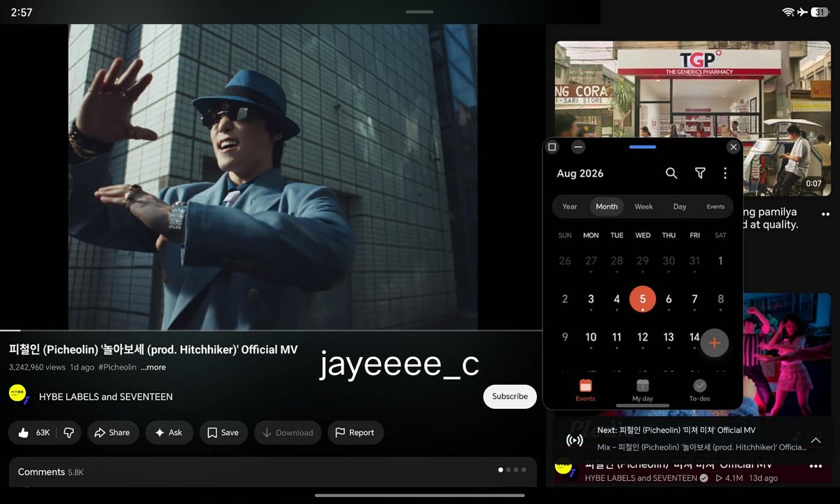
Task: Tap the battery indicator
Action: [x=820, y=12]
